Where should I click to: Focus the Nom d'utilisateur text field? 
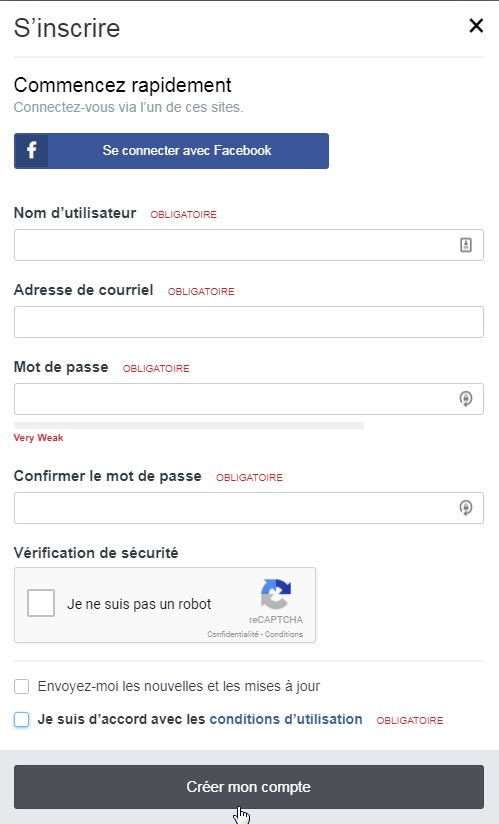click(x=248, y=245)
